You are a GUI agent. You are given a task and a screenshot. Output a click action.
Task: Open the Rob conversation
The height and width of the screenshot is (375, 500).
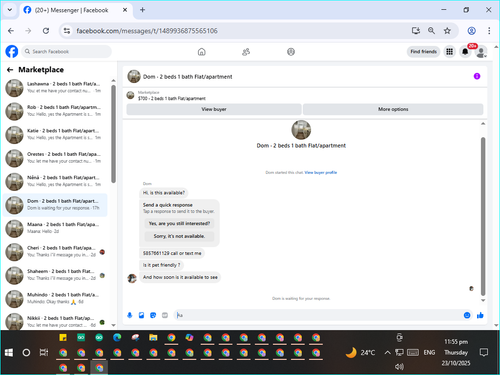click(x=55, y=111)
